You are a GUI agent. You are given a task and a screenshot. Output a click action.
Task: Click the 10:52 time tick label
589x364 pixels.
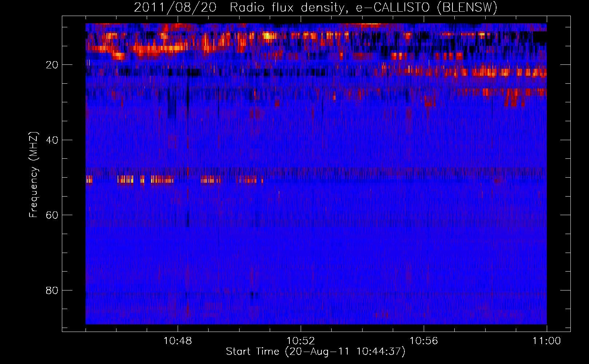point(301,341)
